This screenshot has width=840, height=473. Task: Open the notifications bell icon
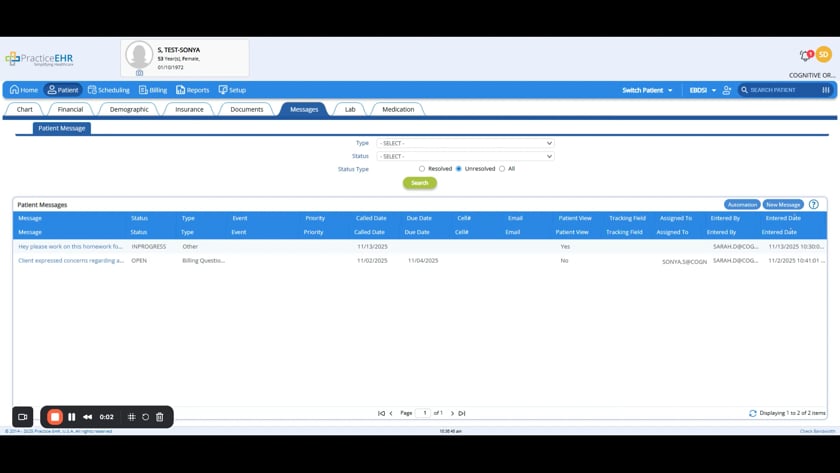pos(805,55)
